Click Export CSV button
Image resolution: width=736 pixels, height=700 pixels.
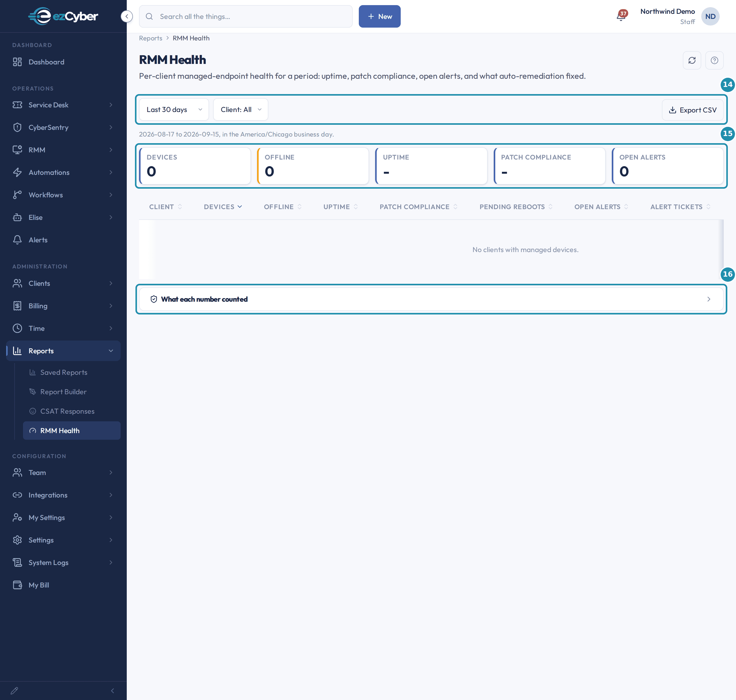[x=692, y=110]
